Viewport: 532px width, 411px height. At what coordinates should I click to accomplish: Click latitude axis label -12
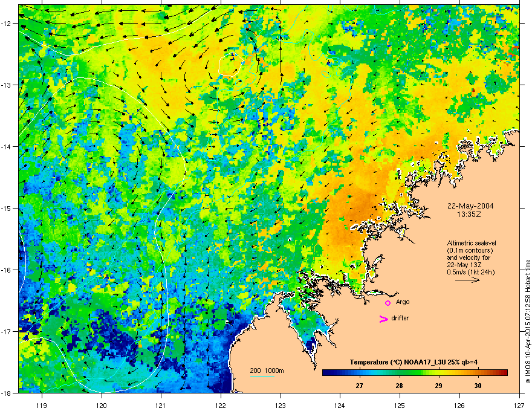coord(7,24)
